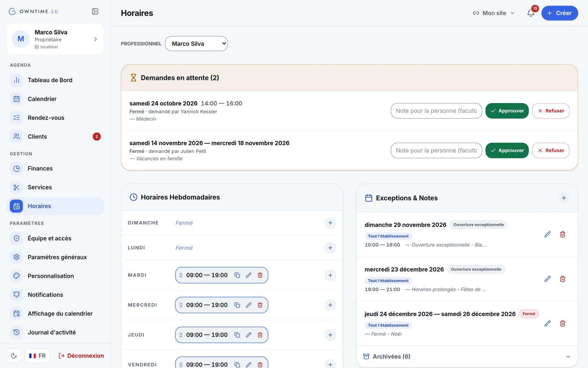
Task: Open Finances section
Action: pos(55,169)
